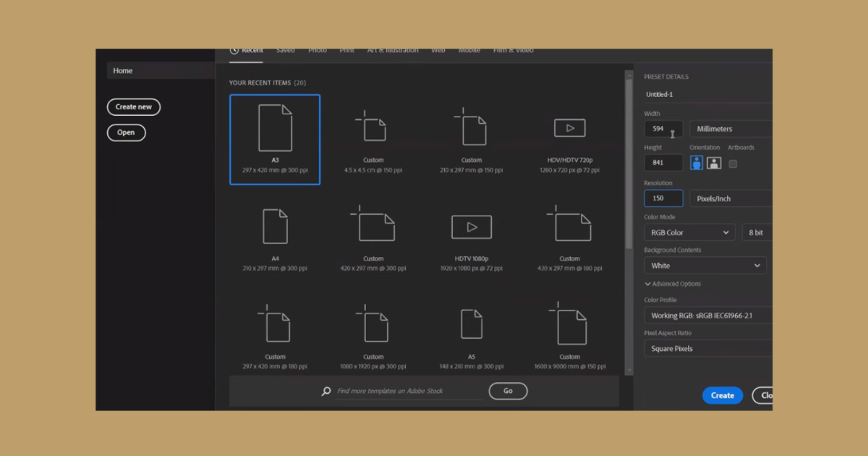868x456 pixels.
Task: Switch to the Saved tab
Action: pyautogui.click(x=286, y=51)
